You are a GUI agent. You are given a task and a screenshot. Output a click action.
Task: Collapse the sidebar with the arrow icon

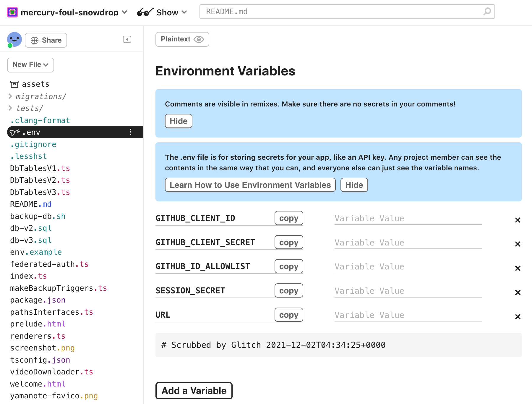(x=127, y=39)
